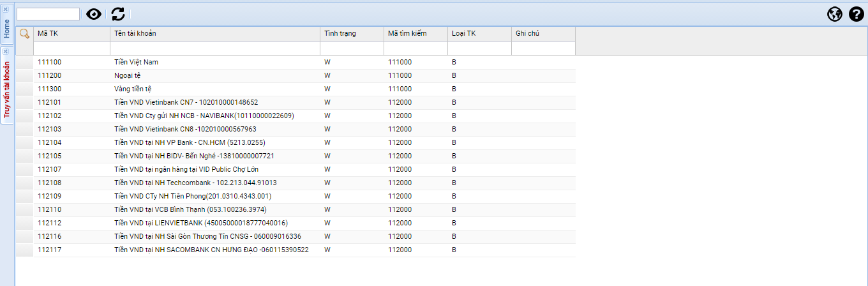
Task: Click the row selector for account 111100
Action: click(24, 62)
